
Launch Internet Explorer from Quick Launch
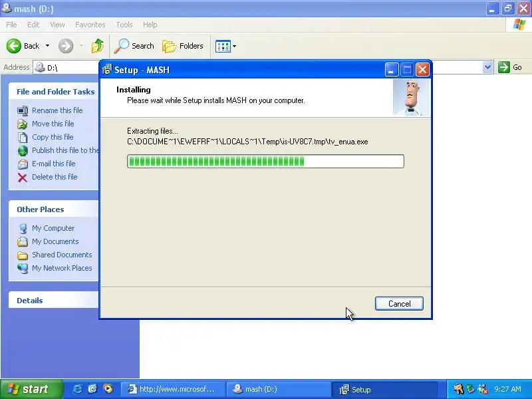point(77,389)
